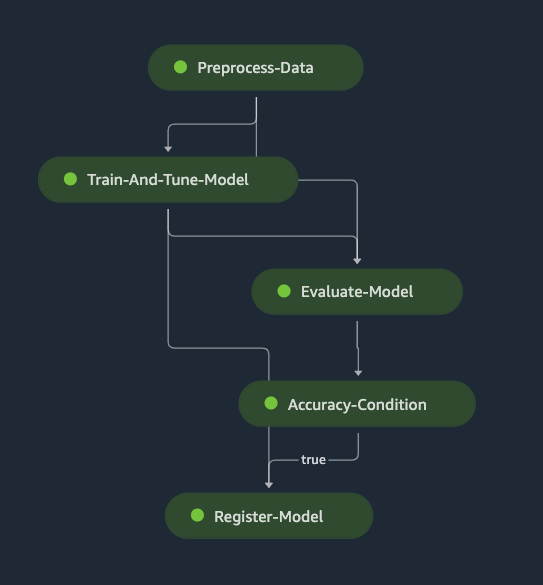Click the Accuracy-Condition green status dot
Viewport: 543px width, 585px height.
(x=271, y=403)
